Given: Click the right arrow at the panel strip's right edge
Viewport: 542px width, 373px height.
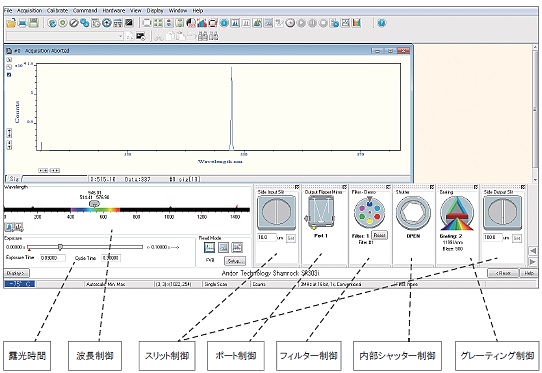Looking at the screenshot, I should (533, 262).
